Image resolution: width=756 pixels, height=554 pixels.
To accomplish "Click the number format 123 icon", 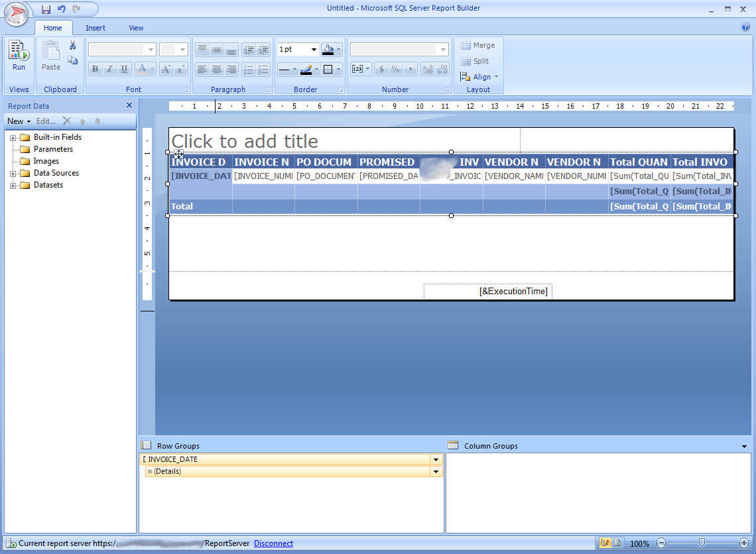I will (358, 69).
